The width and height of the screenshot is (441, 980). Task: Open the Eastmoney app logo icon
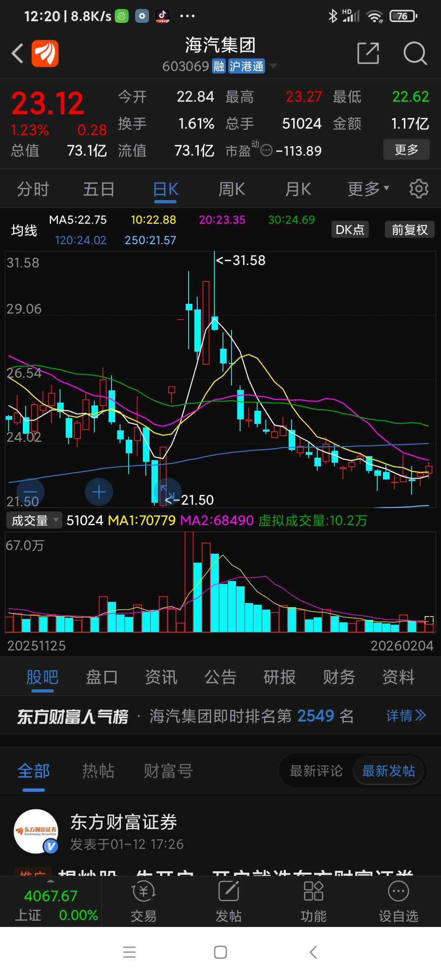coord(45,53)
